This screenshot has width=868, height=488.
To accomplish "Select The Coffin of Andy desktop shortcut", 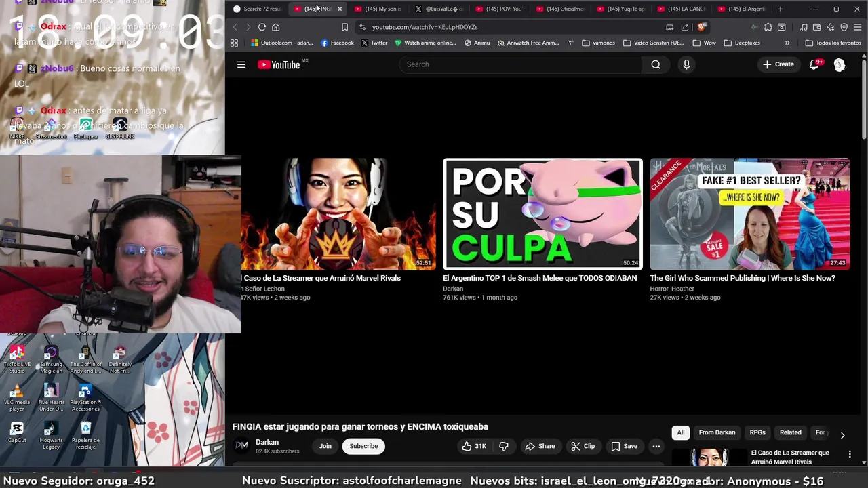I will coord(85,359).
